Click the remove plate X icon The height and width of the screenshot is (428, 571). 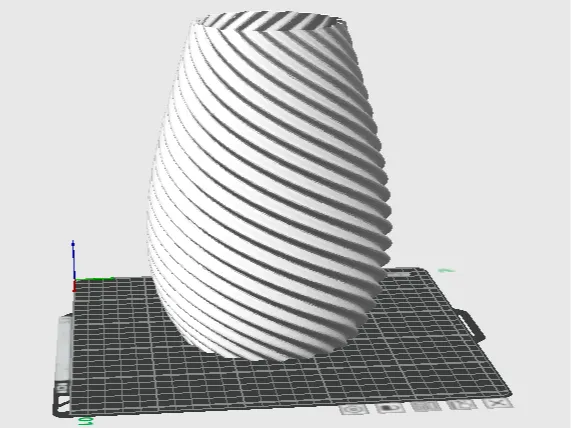(498, 403)
